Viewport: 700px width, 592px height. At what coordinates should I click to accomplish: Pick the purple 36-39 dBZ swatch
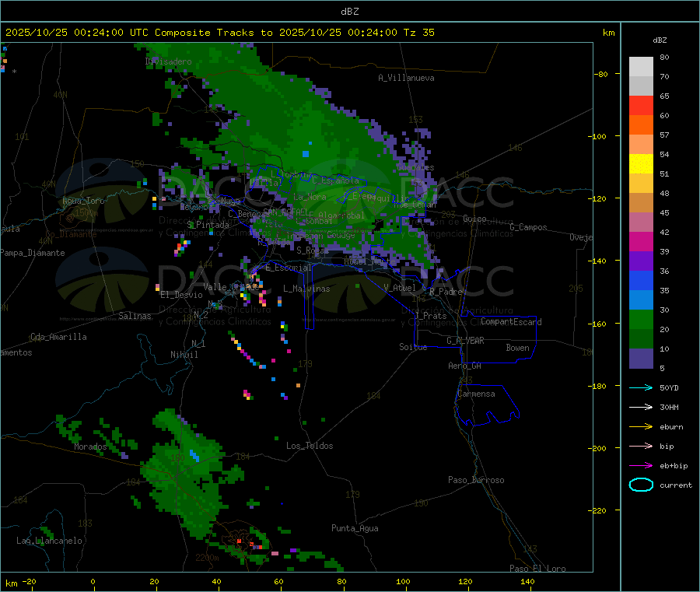pyautogui.click(x=641, y=261)
